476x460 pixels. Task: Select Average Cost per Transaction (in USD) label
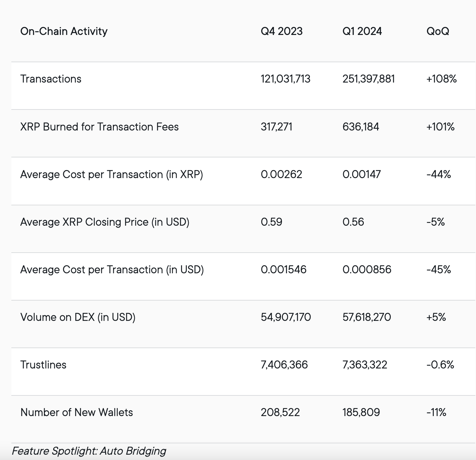tap(112, 270)
